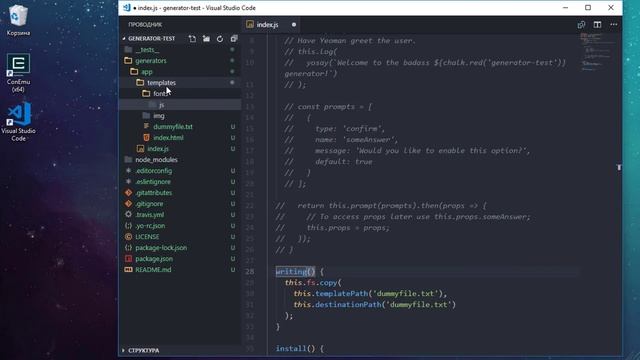
Task: Open the .travis.yml file
Action: point(150,215)
